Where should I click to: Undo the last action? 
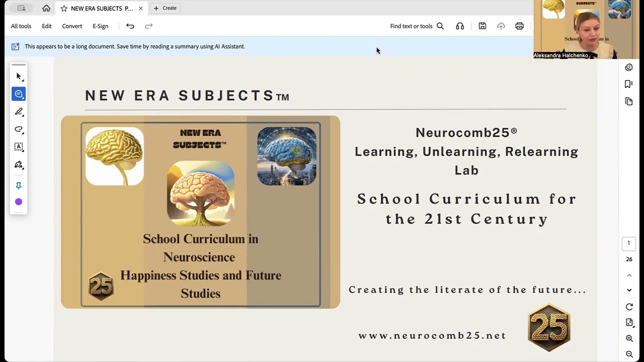click(130, 26)
